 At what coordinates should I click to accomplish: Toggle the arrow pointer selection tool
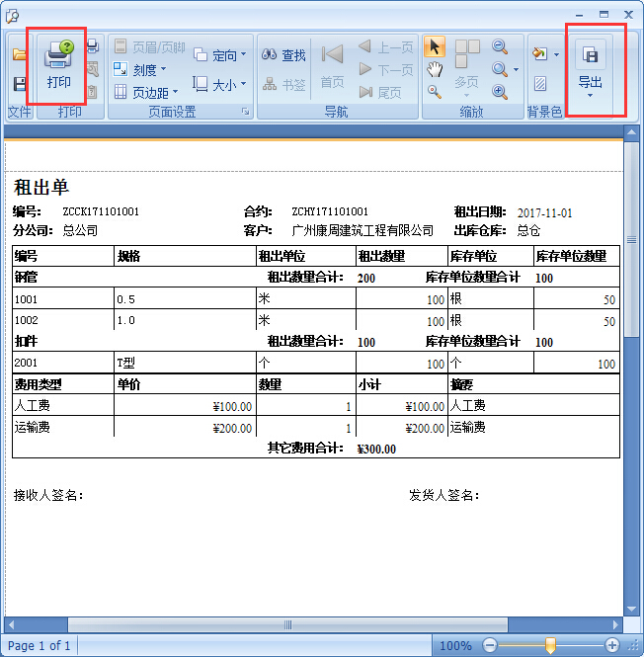coord(435,46)
